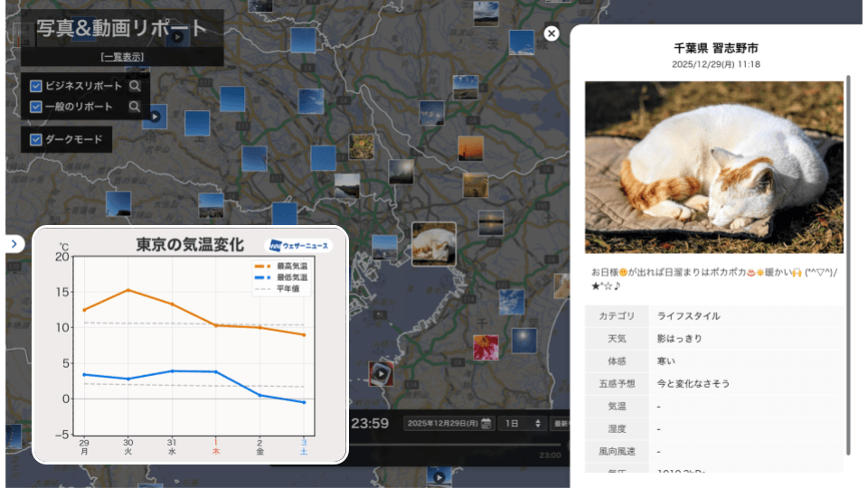Close the report detail panel
This screenshot has height=488, width=868.
[552, 33]
